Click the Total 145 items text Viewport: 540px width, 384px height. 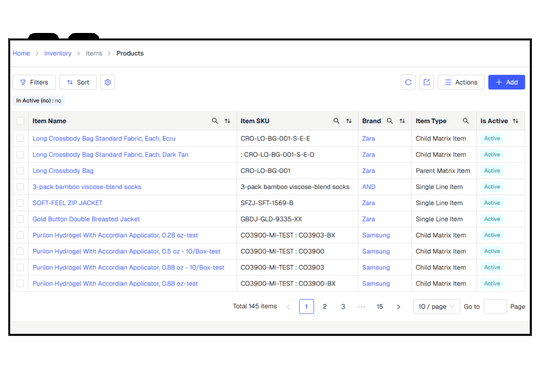pyautogui.click(x=255, y=306)
